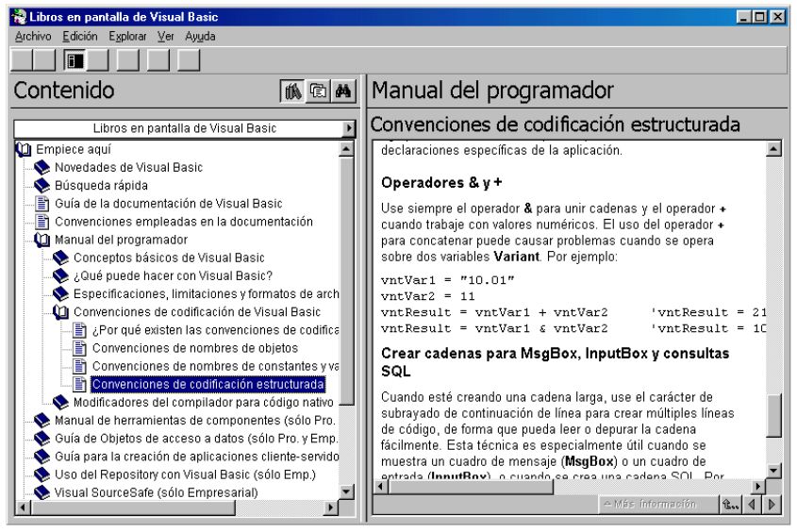Viewport: 797px width, 532px height.
Task: Collapse the Empiece aquí open book
Action: (x=24, y=149)
